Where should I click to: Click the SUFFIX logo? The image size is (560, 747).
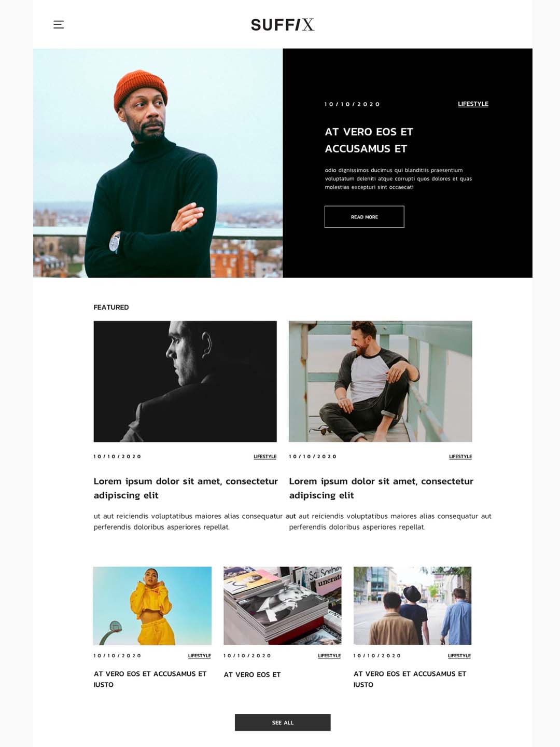pos(283,24)
